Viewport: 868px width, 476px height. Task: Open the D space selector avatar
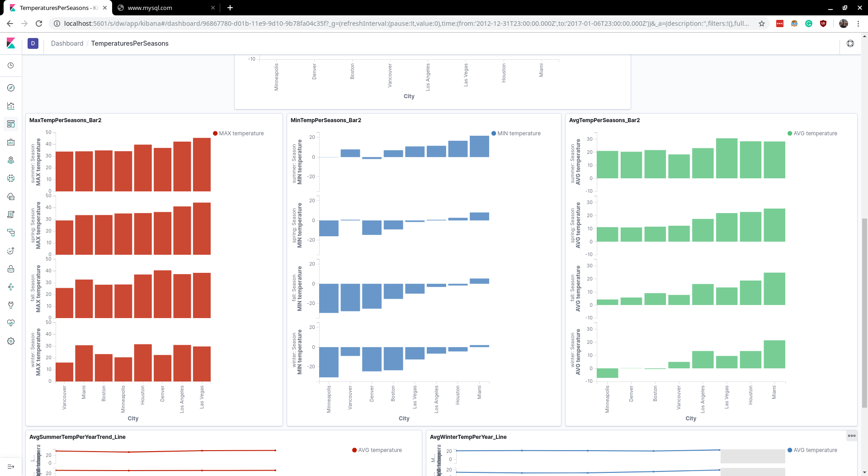tap(33, 43)
